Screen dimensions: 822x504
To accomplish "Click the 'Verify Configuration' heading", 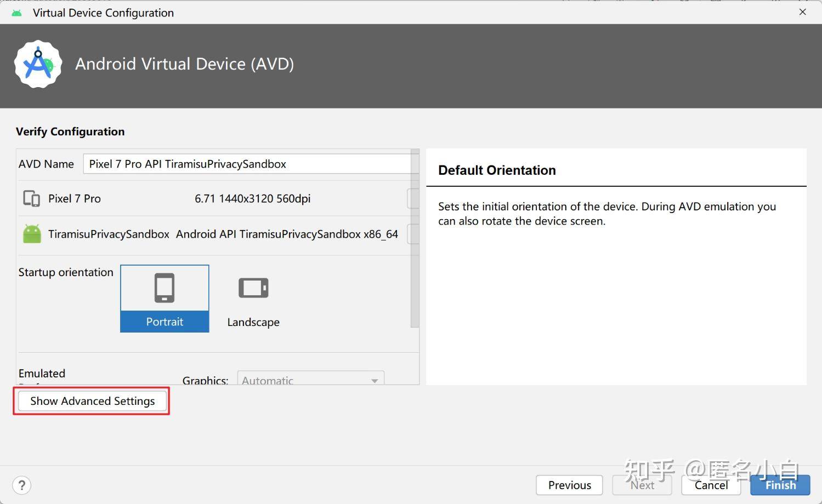I will point(70,131).
